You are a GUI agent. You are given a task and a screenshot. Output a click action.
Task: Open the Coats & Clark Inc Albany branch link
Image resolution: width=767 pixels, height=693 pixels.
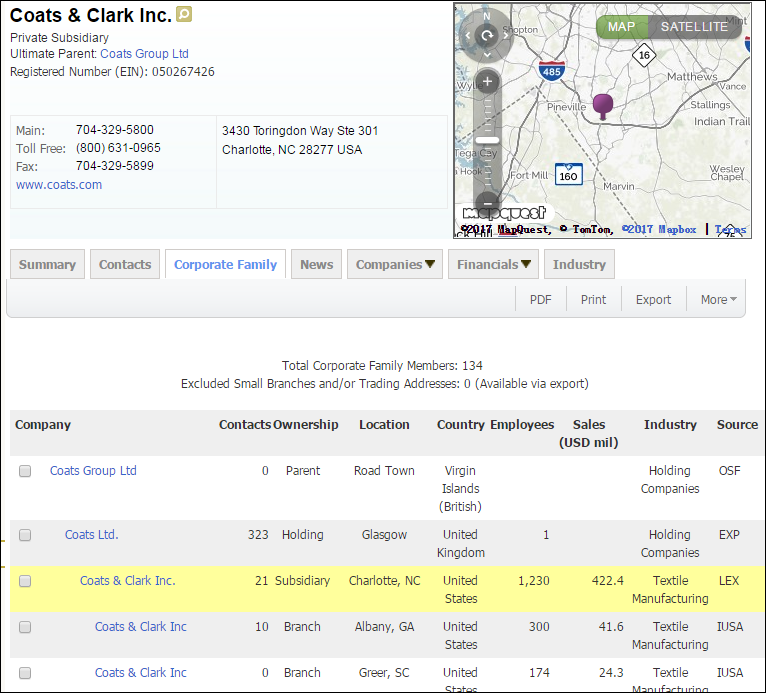pos(140,626)
